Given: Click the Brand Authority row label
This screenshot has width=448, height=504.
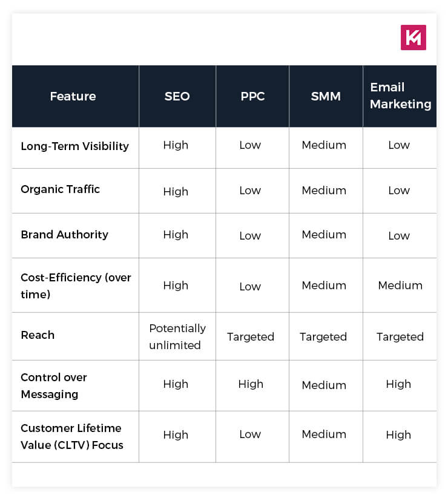Looking at the screenshot, I should click(x=64, y=235).
